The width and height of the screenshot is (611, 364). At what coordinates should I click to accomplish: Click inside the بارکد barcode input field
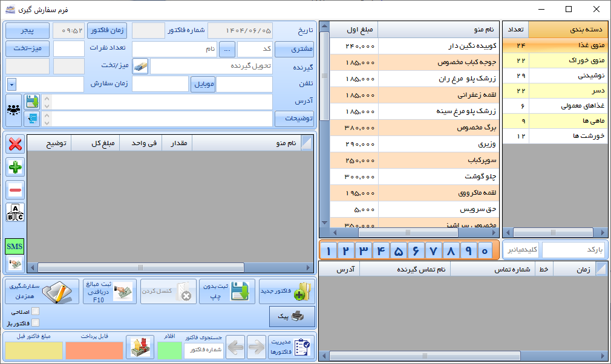pyautogui.click(x=573, y=250)
